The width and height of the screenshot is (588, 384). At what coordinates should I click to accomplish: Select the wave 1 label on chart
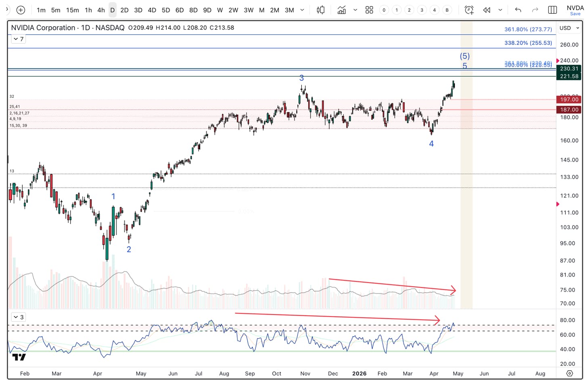(113, 196)
